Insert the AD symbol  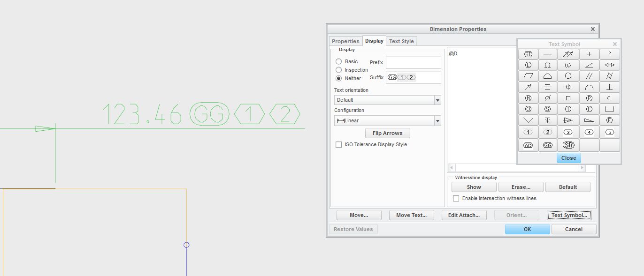[x=528, y=145]
